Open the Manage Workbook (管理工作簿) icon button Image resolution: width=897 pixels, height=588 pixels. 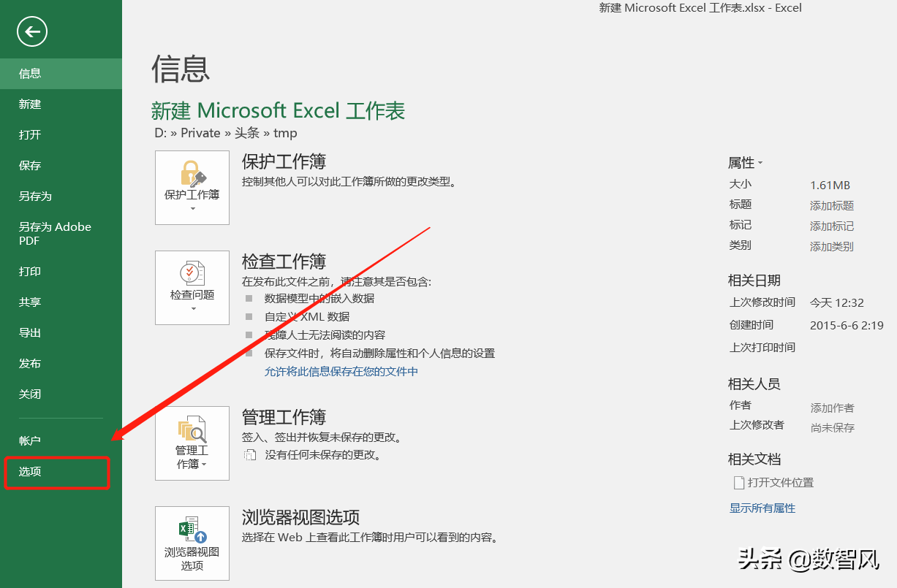pyautogui.click(x=192, y=443)
